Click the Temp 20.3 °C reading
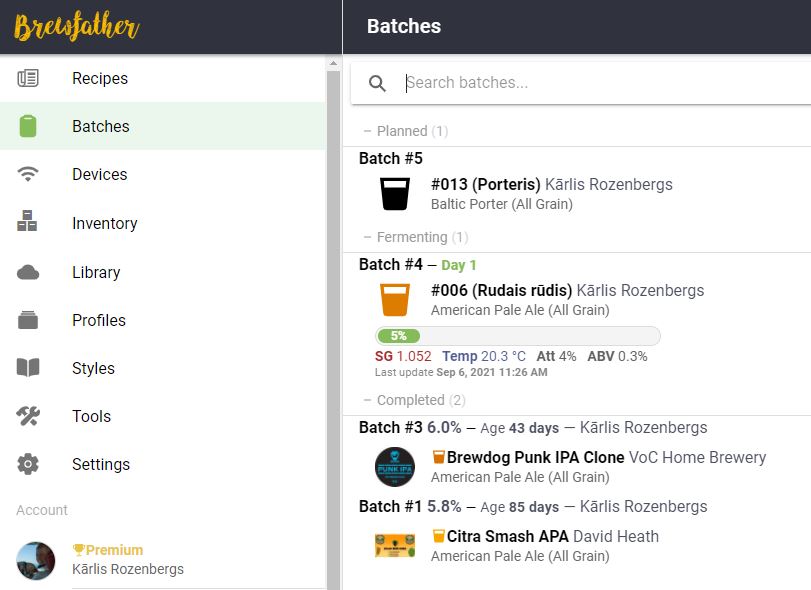 (x=484, y=356)
